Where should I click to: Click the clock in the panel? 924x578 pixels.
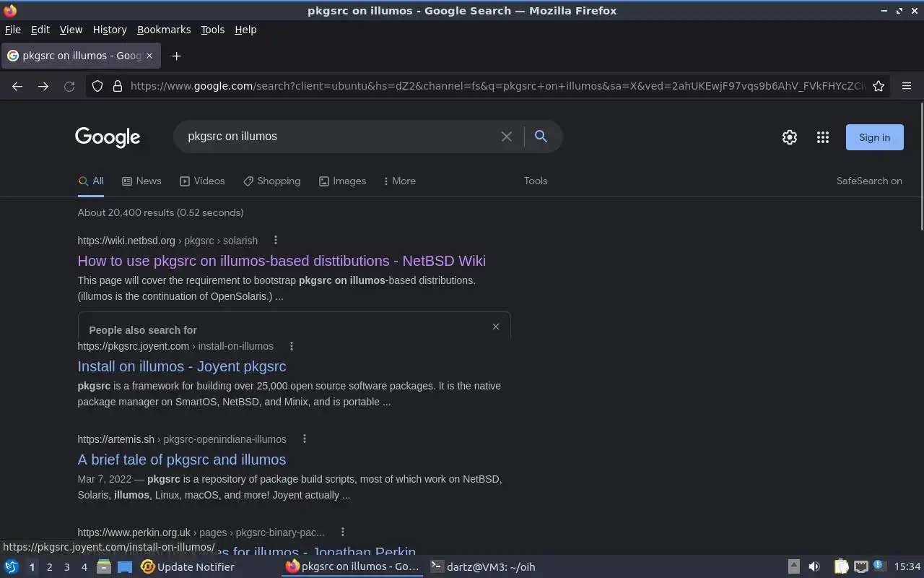(907, 566)
